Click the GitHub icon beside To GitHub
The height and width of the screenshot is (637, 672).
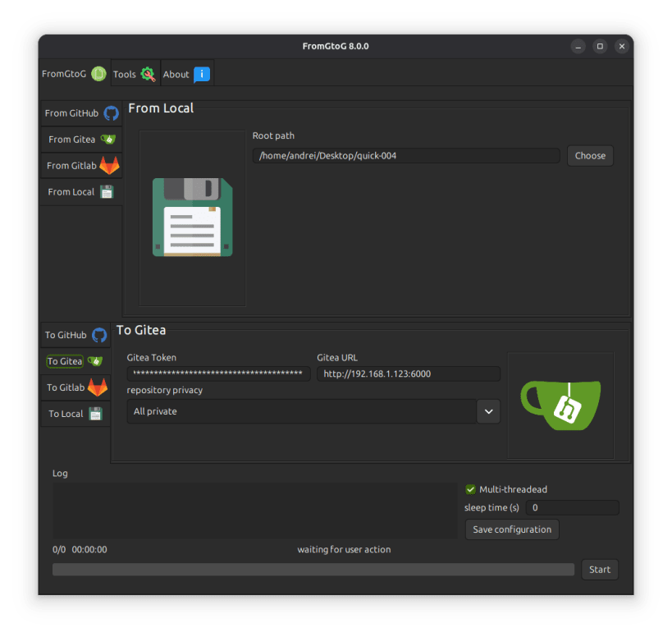[99, 335]
